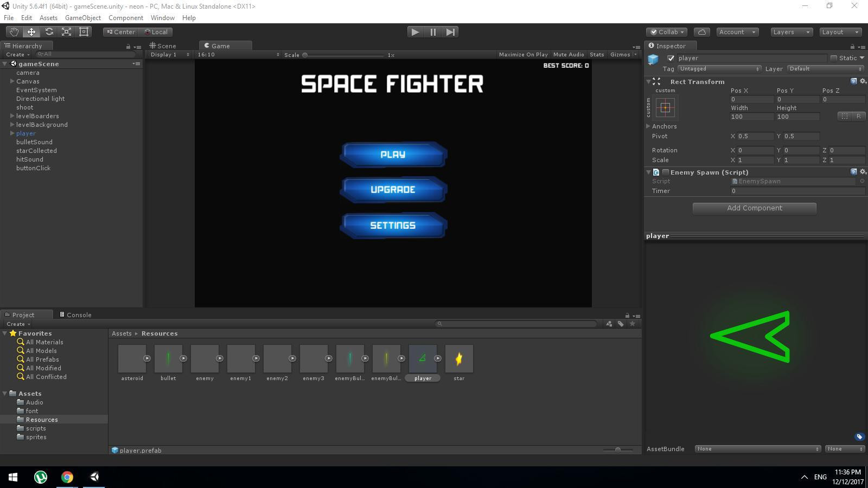Switch to the Scene tab
This screenshot has height=488, width=868.
(165, 46)
